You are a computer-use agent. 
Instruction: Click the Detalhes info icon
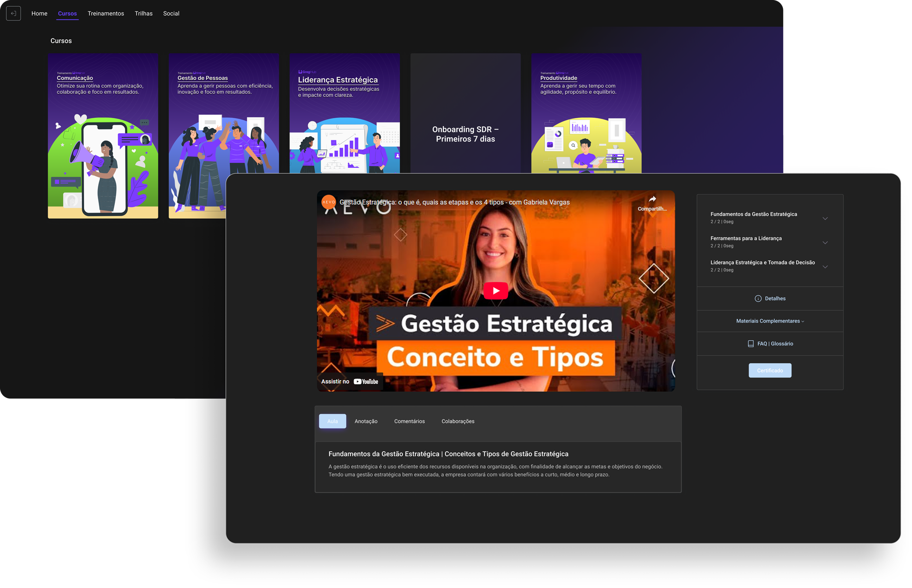click(758, 299)
